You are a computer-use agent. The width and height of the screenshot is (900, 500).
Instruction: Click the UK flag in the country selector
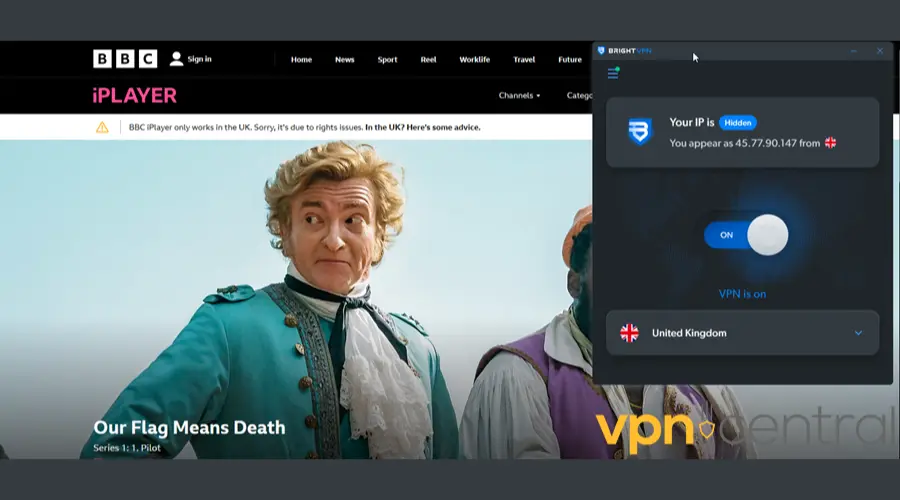click(x=629, y=333)
